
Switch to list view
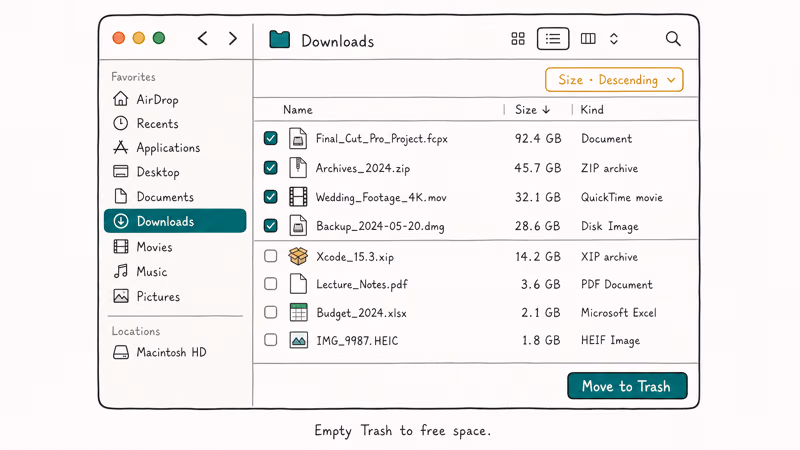(x=553, y=39)
